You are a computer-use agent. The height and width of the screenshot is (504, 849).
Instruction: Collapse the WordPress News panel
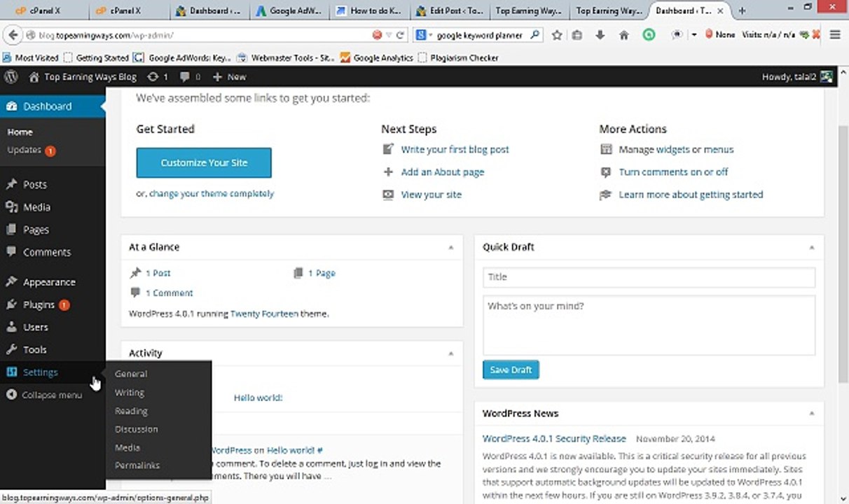pyautogui.click(x=812, y=414)
